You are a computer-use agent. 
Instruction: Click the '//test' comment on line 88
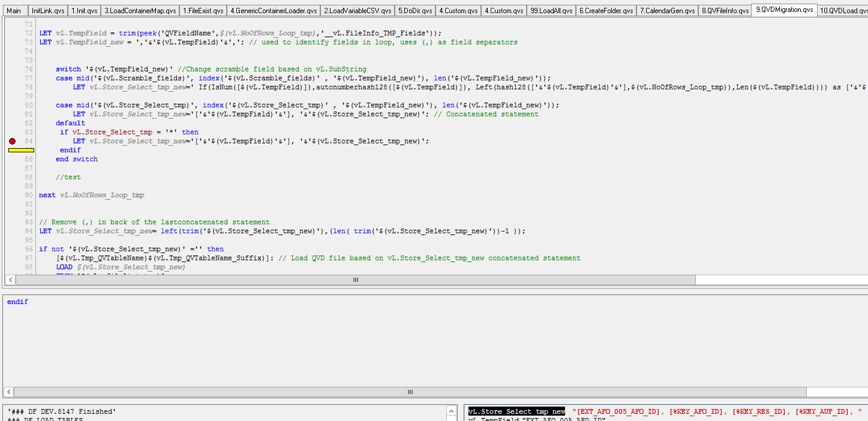(x=68, y=177)
